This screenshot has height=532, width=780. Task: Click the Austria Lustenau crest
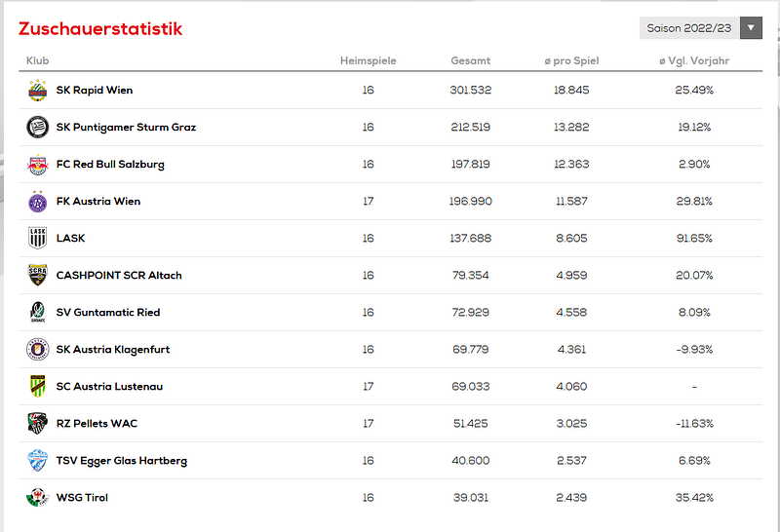(x=37, y=386)
